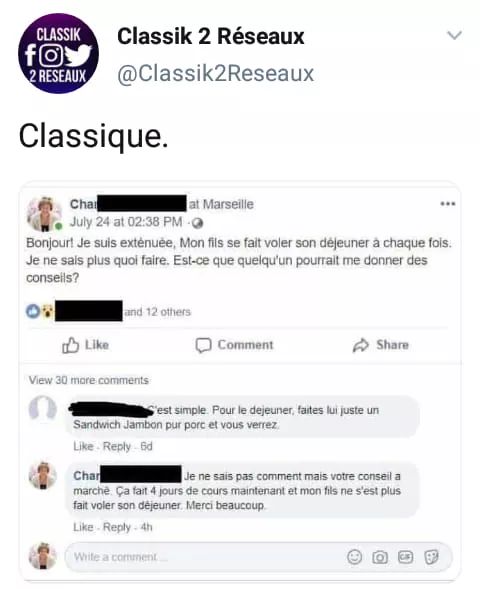Viewport: 480px width, 589px height.
Task: Add a GIF with the GIF icon
Action: [x=406, y=557]
